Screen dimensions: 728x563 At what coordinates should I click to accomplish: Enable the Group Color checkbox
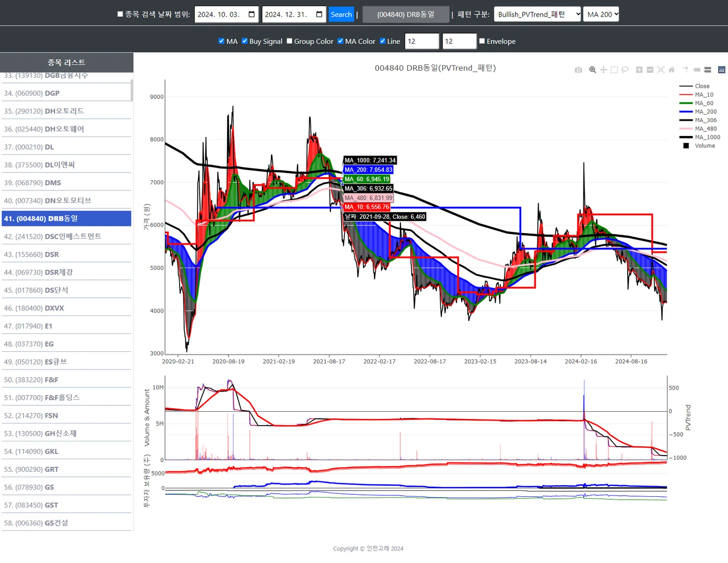pyautogui.click(x=289, y=41)
